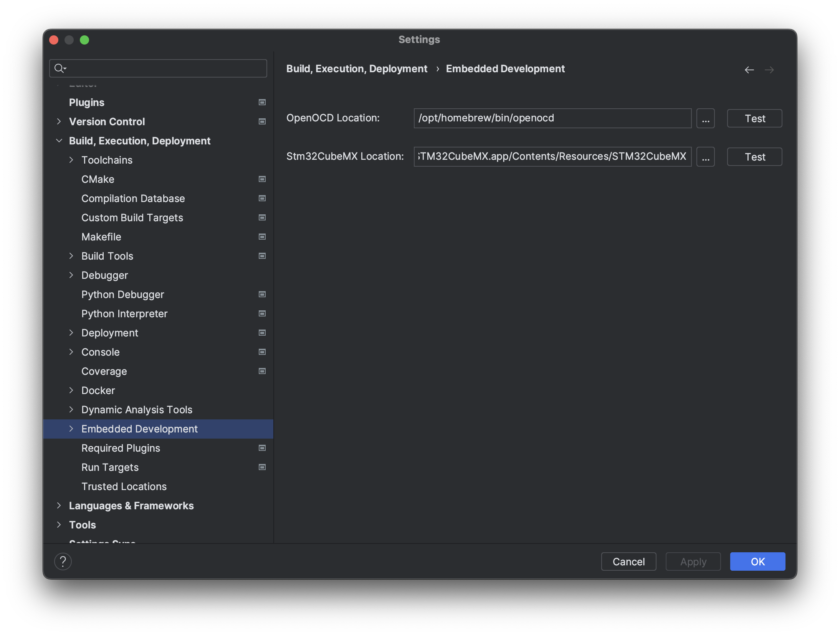The image size is (840, 636).
Task: Click the project-scope icon beside Required Plugins
Action: tap(261, 448)
